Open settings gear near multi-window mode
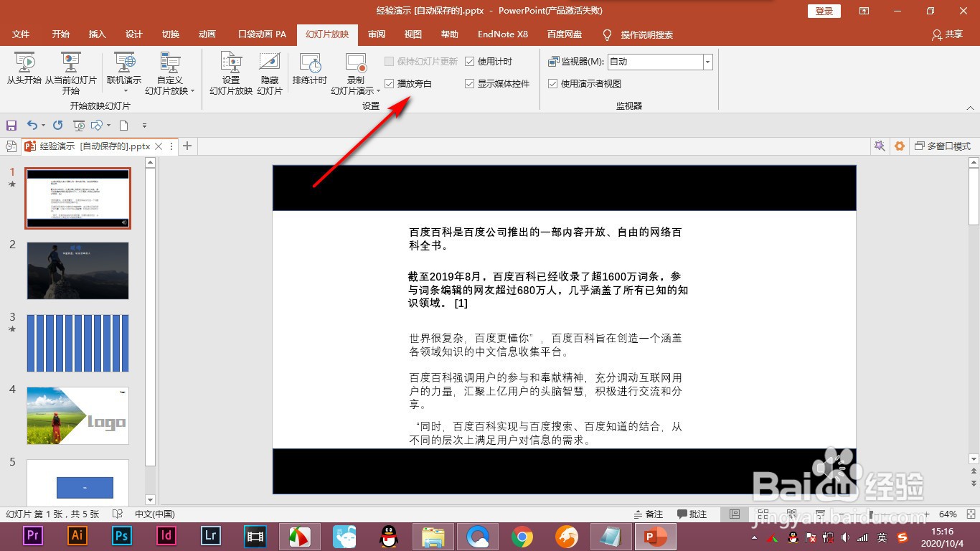Image resolution: width=980 pixels, height=551 pixels. tap(900, 146)
